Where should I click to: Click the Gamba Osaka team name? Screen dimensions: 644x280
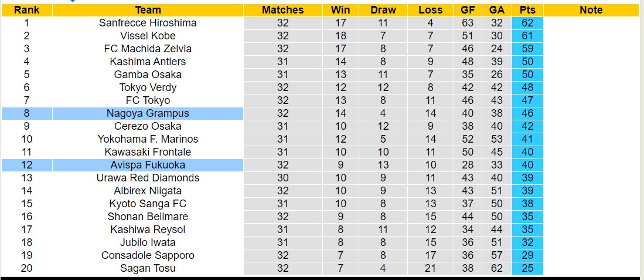tap(148, 75)
